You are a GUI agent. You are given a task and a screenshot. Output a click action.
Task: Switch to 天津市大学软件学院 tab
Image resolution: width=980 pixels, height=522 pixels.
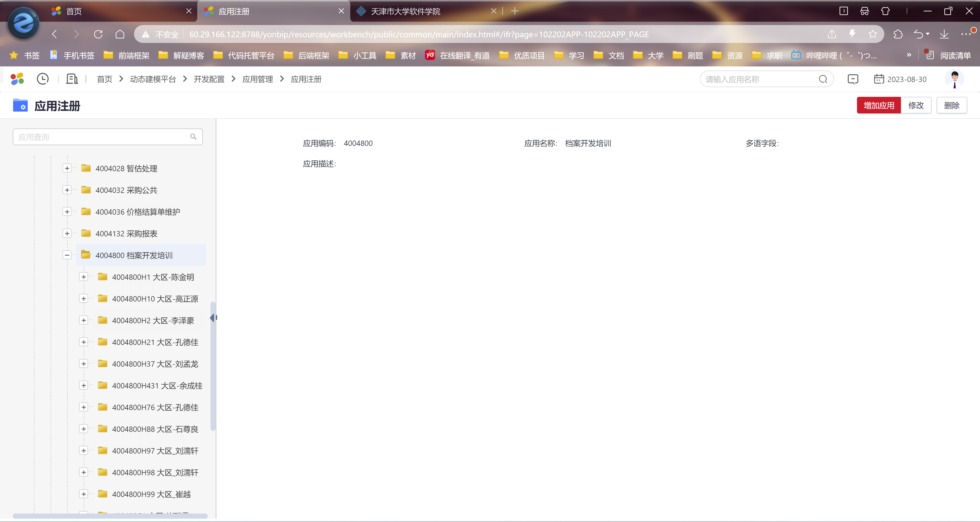pyautogui.click(x=405, y=11)
